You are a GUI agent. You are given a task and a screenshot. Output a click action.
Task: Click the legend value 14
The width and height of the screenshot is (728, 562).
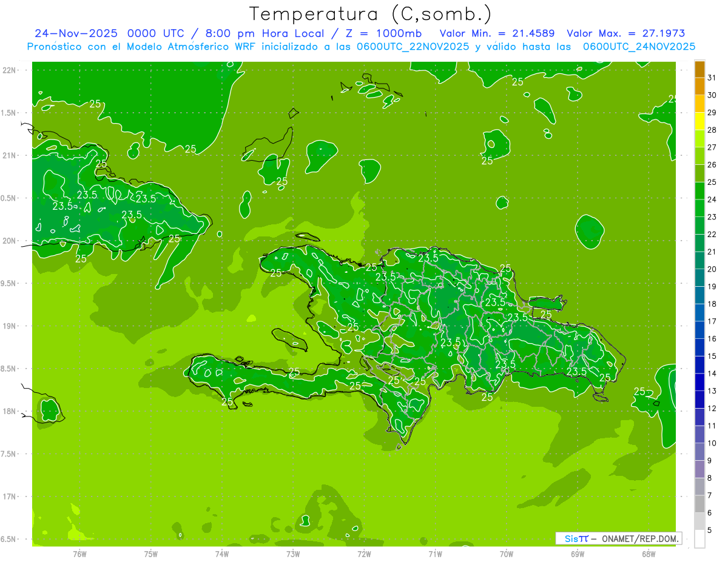pos(712,373)
